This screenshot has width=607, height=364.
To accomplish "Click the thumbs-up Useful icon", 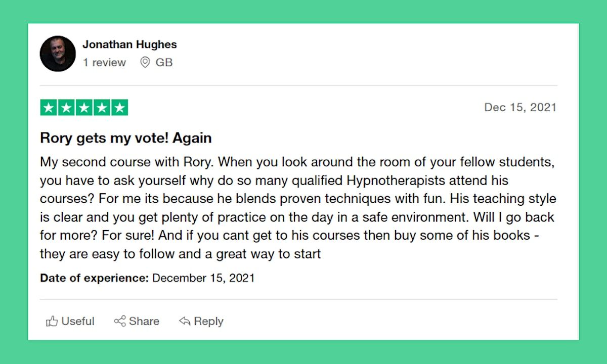I will point(52,322).
